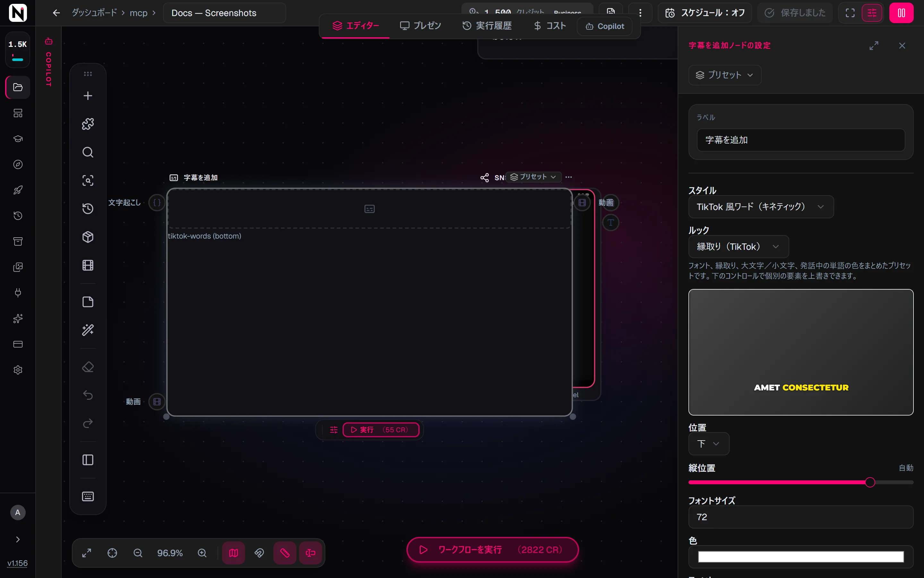Select the eraser tool
The width and height of the screenshot is (924, 578).
pyautogui.click(x=88, y=367)
